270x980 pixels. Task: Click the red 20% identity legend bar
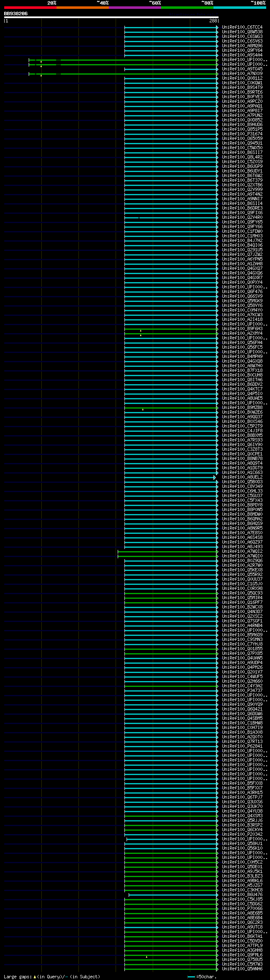(30, 8)
